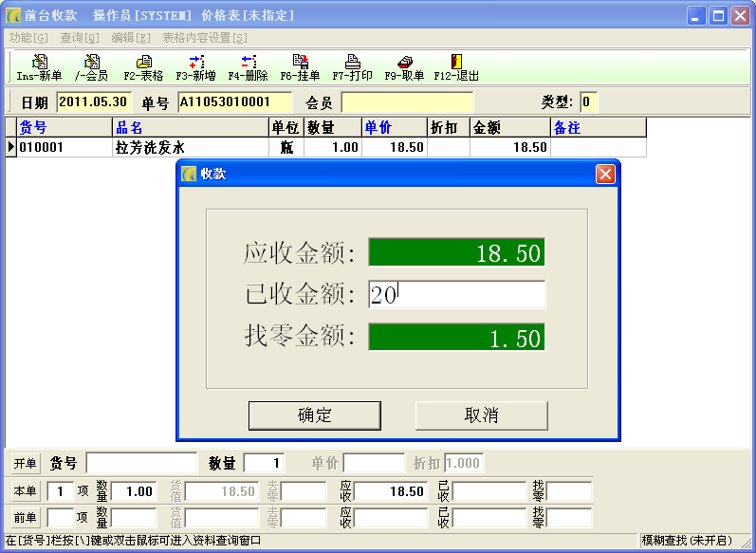Click 本单 数量 field showing 1.00
756x553 pixels.
point(134,491)
